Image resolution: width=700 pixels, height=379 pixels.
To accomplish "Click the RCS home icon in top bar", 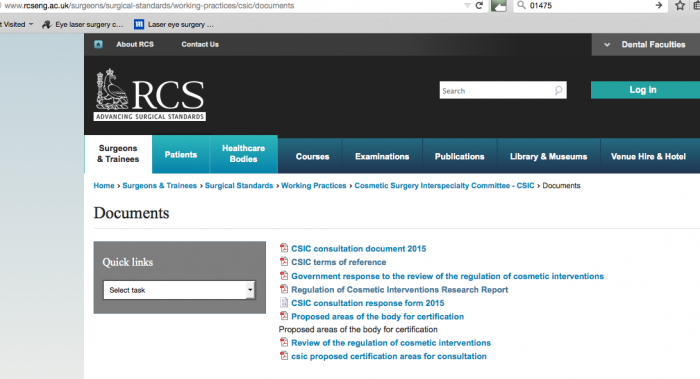I will [98, 44].
